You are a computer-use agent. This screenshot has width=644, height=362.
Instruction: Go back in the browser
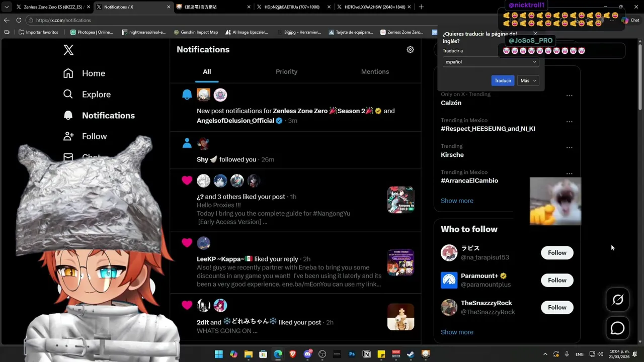7,20
